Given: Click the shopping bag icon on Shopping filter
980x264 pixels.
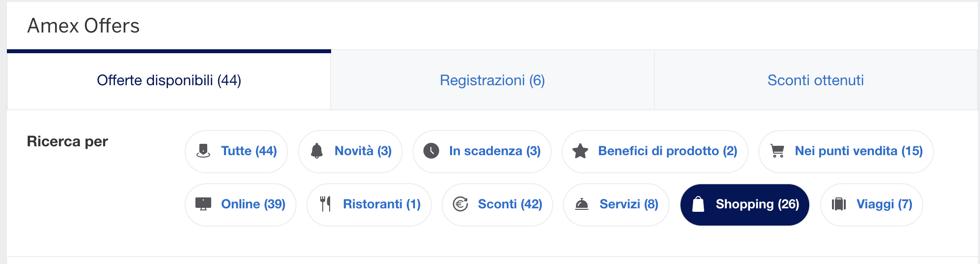Looking at the screenshot, I should coord(698,204).
